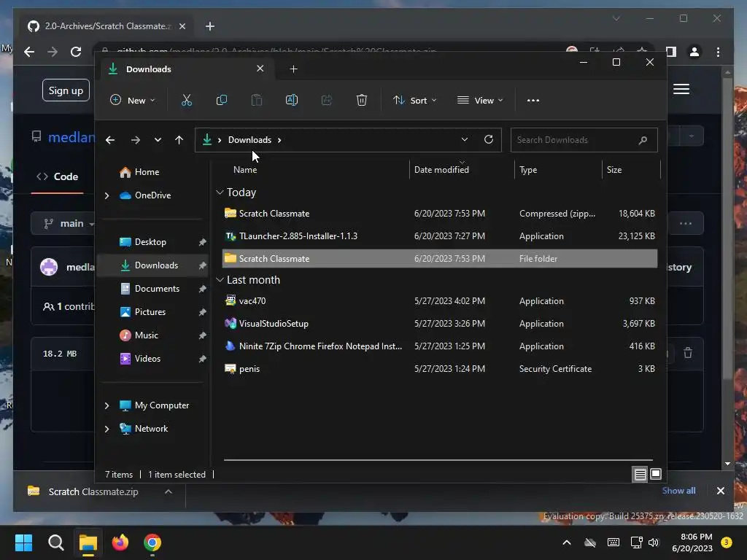
Task: Go back with Explorer back arrow
Action: tap(110, 140)
